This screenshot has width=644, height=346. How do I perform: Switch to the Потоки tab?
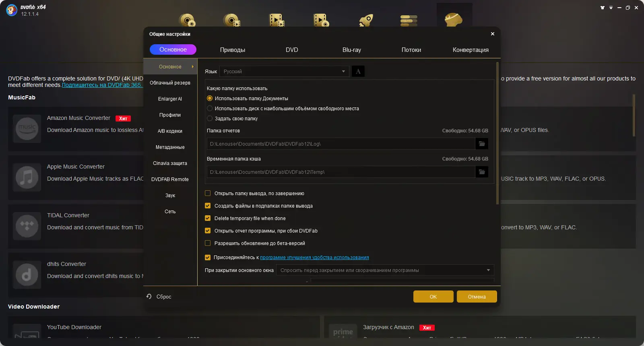click(411, 50)
